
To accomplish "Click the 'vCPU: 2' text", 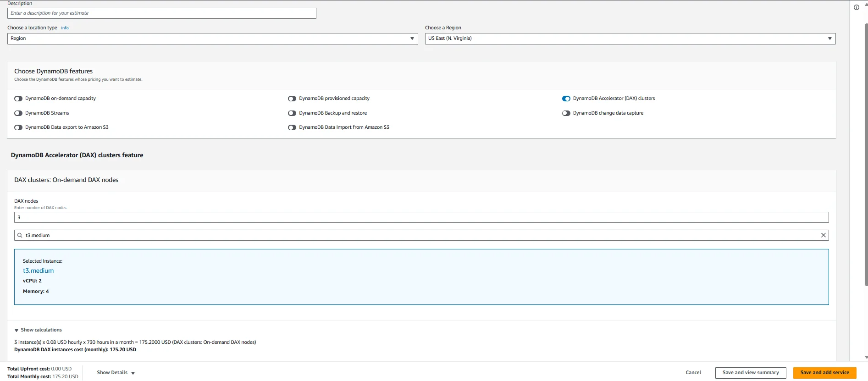I will (x=32, y=281).
